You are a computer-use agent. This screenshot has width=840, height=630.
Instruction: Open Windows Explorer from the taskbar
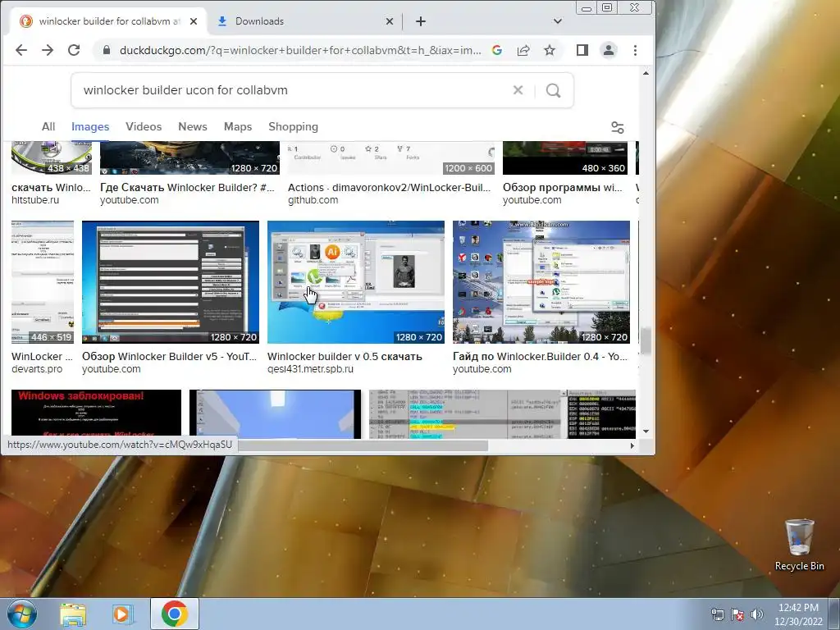click(x=73, y=614)
